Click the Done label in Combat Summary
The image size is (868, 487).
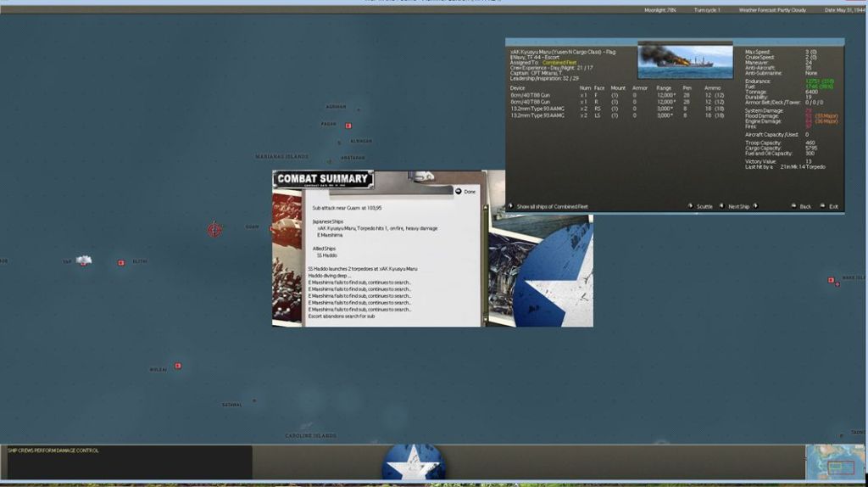tap(470, 192)
